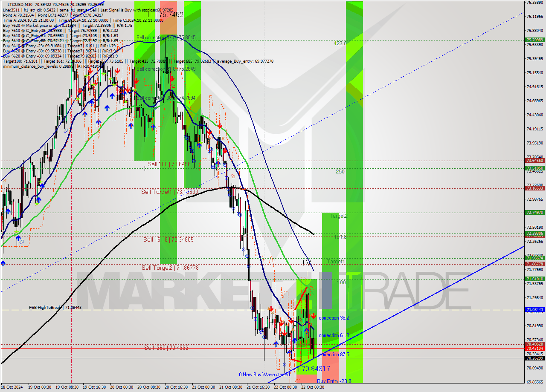The image size is (546, 392).
Task: Click the green 75.70989 price tag
Action: [x=534, y=40]
